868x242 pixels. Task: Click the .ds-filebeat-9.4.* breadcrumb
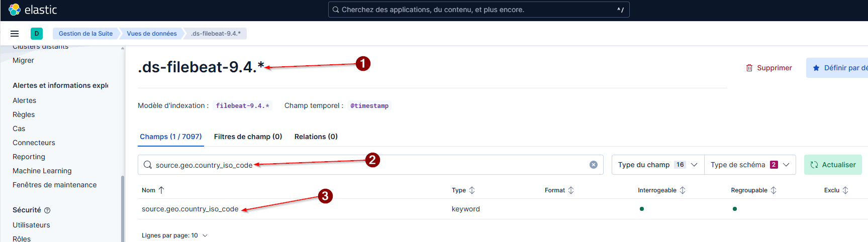216,34
